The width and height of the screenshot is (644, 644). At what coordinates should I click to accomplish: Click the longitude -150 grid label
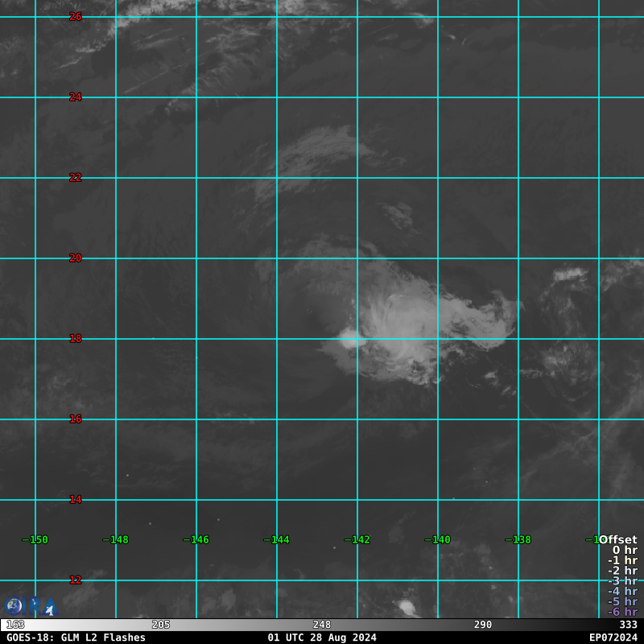point(35,540)
